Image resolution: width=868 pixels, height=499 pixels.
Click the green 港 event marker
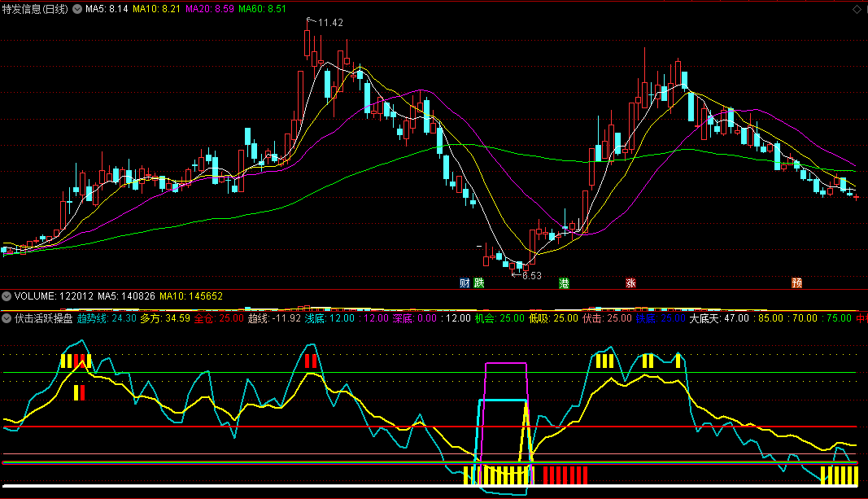564,283
